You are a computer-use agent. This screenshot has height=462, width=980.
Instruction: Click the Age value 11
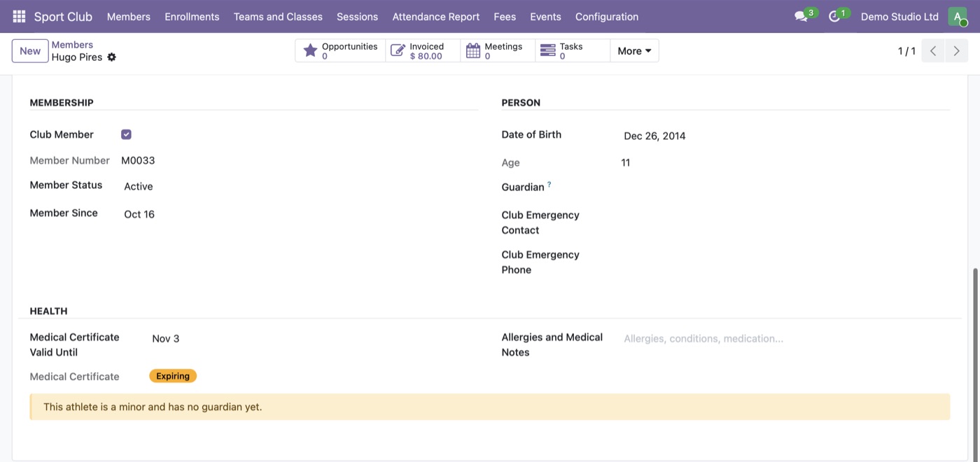(626, 162)
